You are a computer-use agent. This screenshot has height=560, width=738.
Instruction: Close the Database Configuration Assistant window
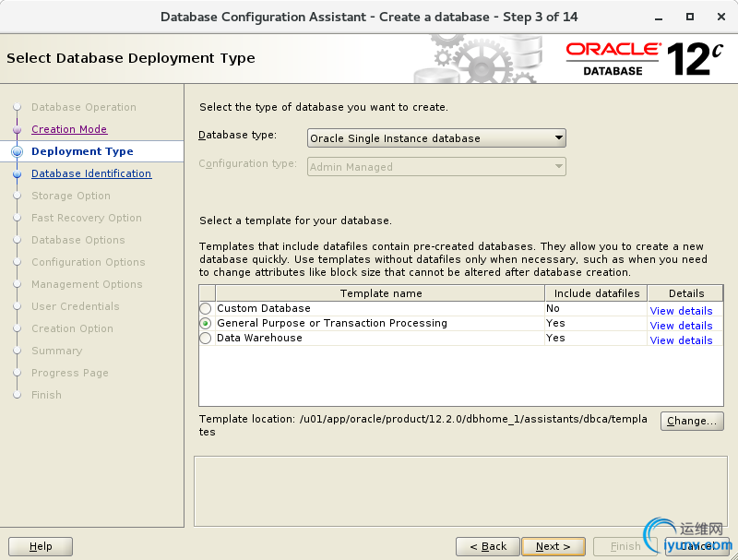point(720,17)
